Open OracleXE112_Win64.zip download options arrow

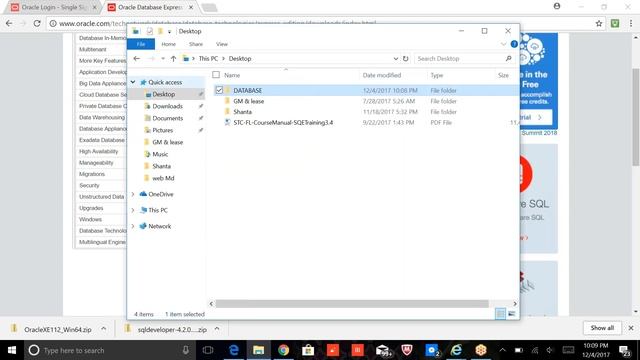pyautogui.click(x=103, y=329)
